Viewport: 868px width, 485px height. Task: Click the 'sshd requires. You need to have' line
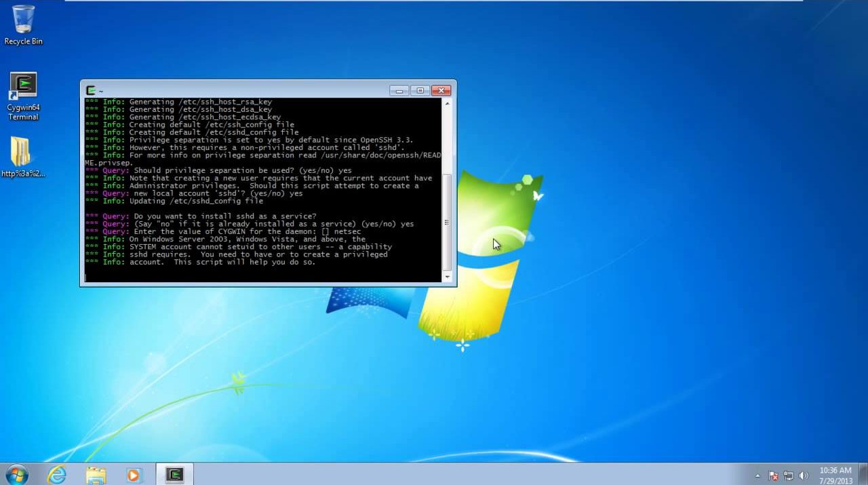[x=237, y=254]
